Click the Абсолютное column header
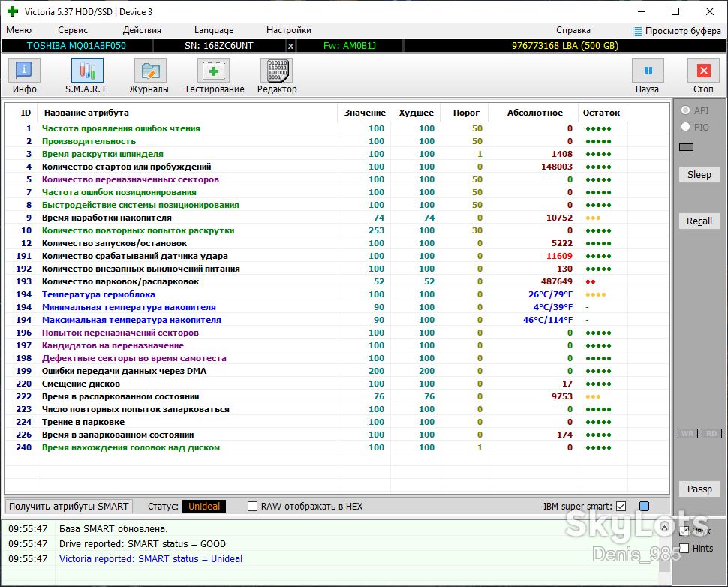Image resolution: width=728 pixels, height=587 pixels. click(535, 113)
